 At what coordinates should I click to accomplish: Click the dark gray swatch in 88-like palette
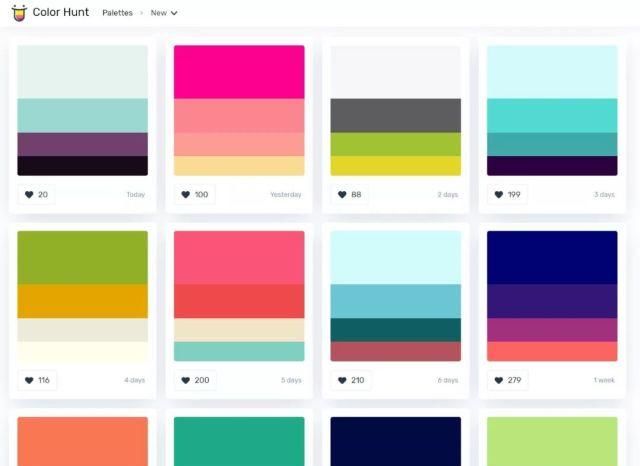(395, 115)
